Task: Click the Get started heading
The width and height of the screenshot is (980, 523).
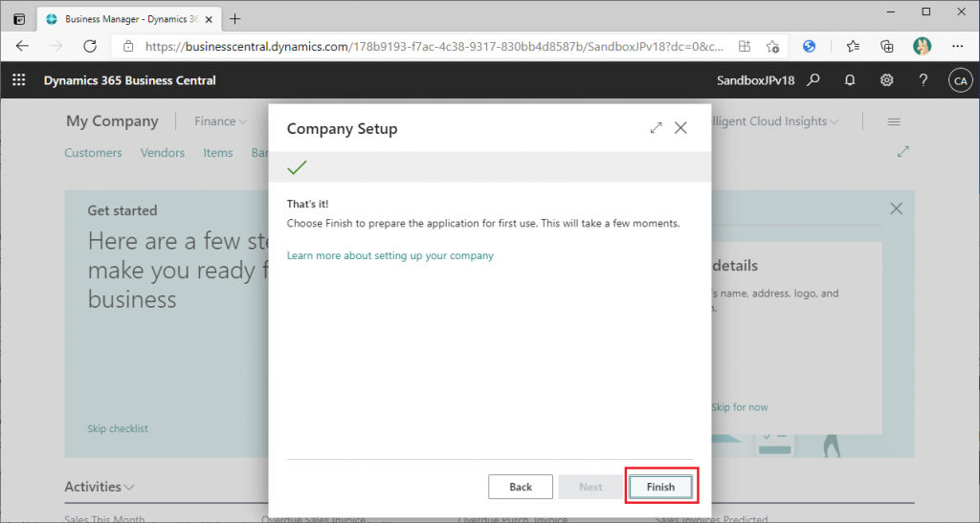Action: coord(122,210)
